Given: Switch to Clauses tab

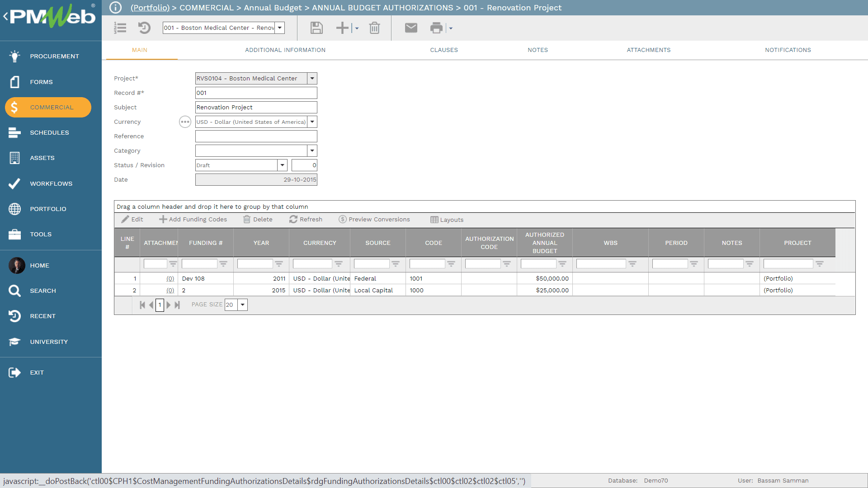Looking at the screenshot, I should point(444,50).
